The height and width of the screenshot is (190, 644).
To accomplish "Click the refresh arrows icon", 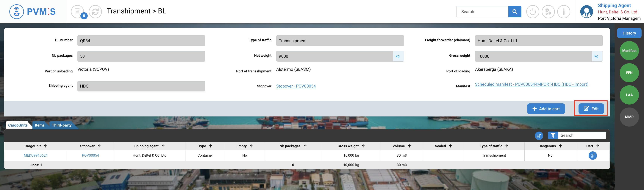I will click(x=95, y=12).
